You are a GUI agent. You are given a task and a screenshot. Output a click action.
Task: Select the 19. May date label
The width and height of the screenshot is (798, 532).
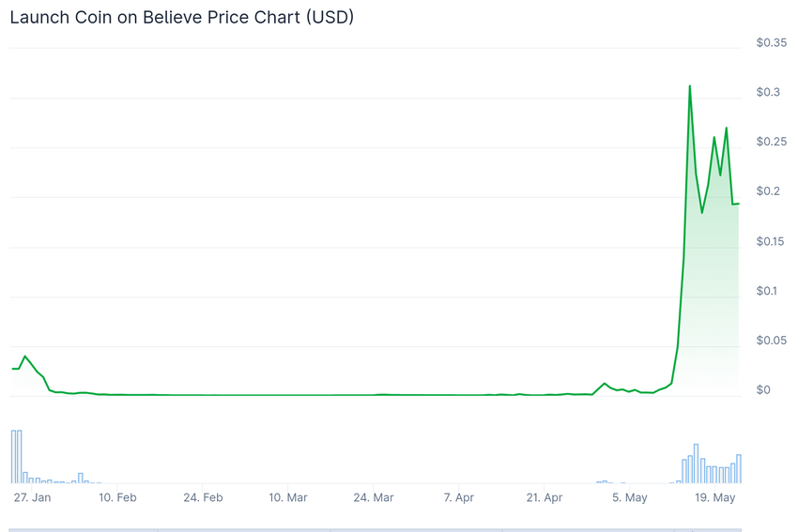[x=714, y=497]
